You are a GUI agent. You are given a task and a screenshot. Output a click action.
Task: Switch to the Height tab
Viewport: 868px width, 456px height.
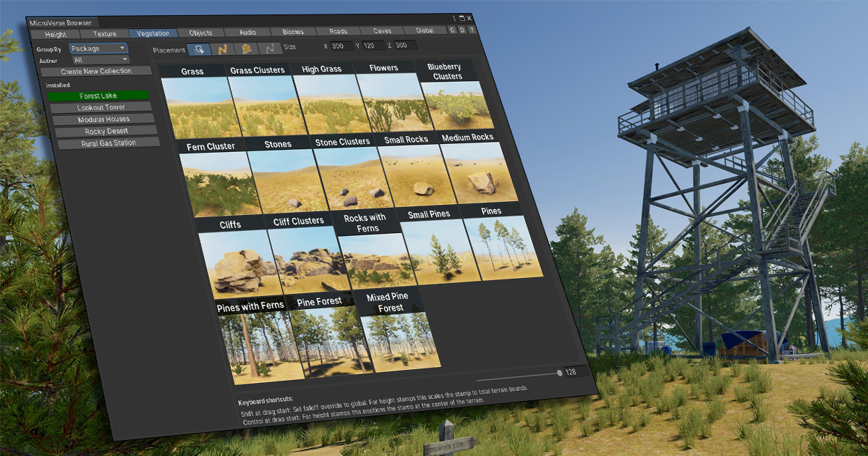pos(55,34)
